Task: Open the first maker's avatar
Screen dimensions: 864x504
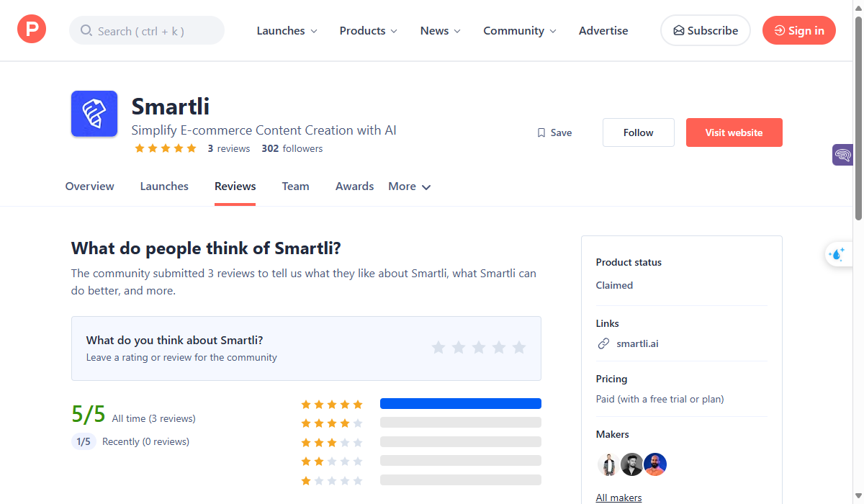Action: tap(608, 464)
